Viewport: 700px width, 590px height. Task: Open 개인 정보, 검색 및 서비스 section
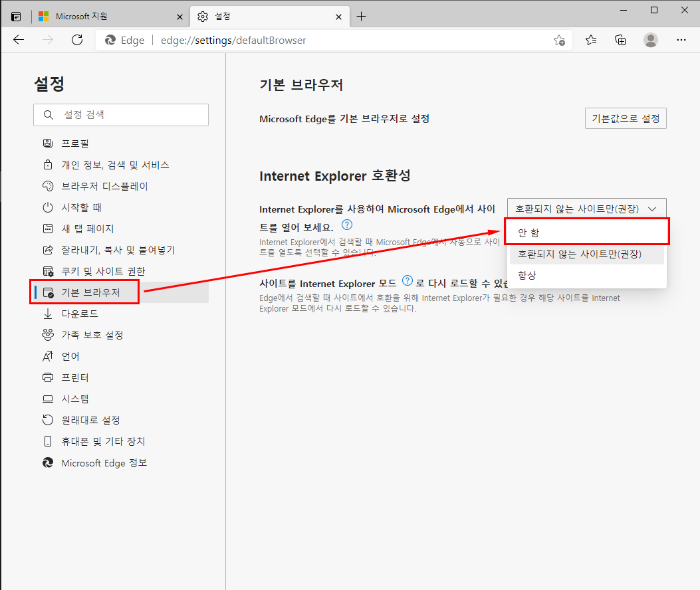[x=121, y=165]
